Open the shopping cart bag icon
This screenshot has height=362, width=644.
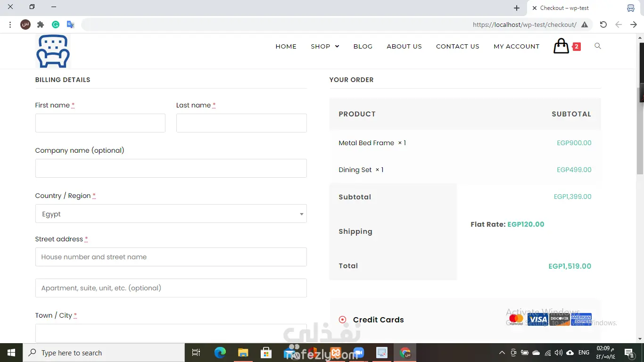pyautogui.click(x=561, y=46)
